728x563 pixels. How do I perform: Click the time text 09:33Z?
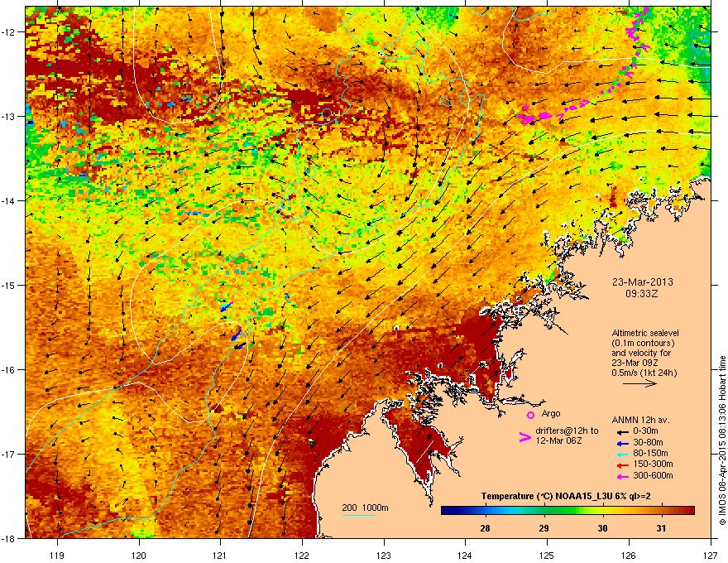(x=642, y=294)
